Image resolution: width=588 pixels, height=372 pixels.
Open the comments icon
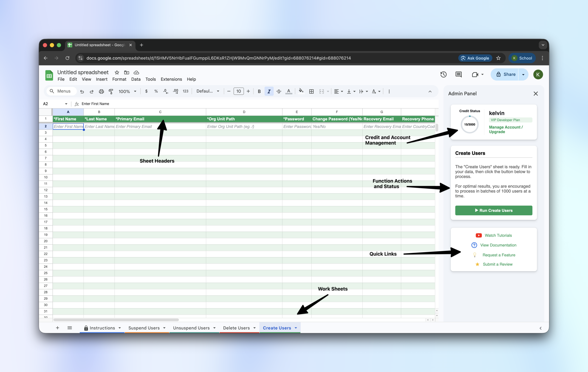pyautogui.click(x=458, y=74)
